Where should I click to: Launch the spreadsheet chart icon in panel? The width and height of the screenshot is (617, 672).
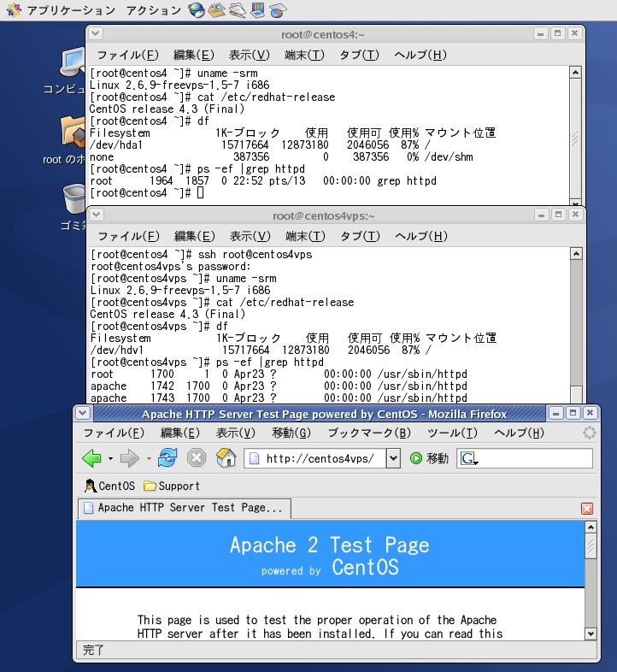click(x=278, y=10)
